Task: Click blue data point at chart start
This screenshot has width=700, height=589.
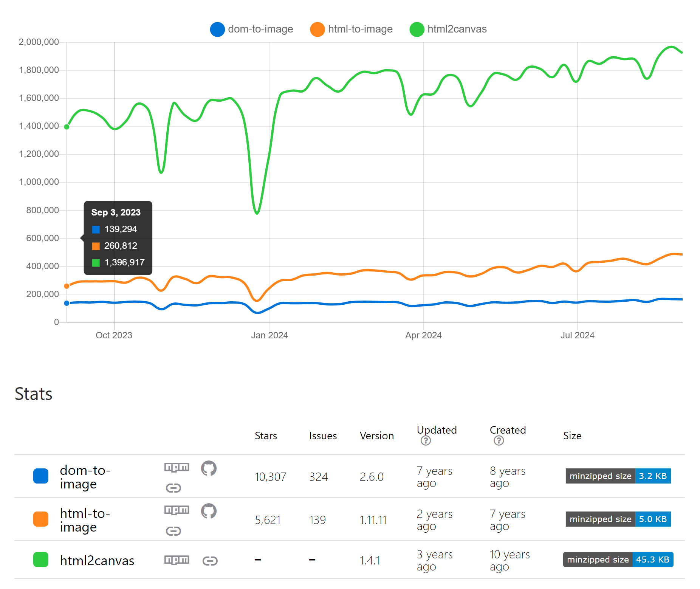Action: (x=67, y=303)
